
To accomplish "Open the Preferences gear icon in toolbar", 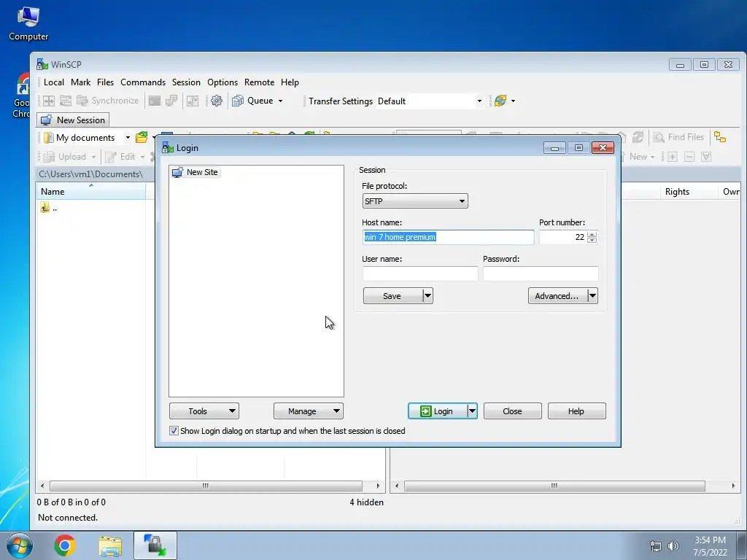I will point(216,101).
